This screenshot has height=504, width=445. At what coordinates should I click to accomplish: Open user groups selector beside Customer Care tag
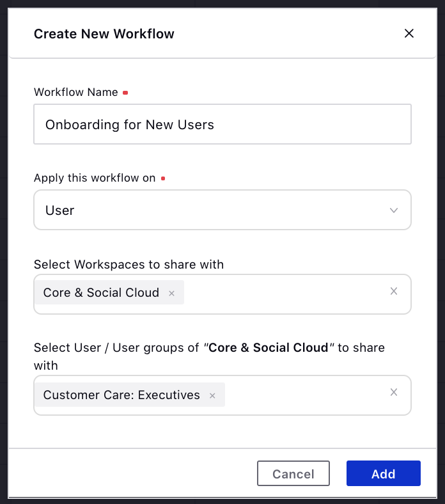(x=305, y=395)
